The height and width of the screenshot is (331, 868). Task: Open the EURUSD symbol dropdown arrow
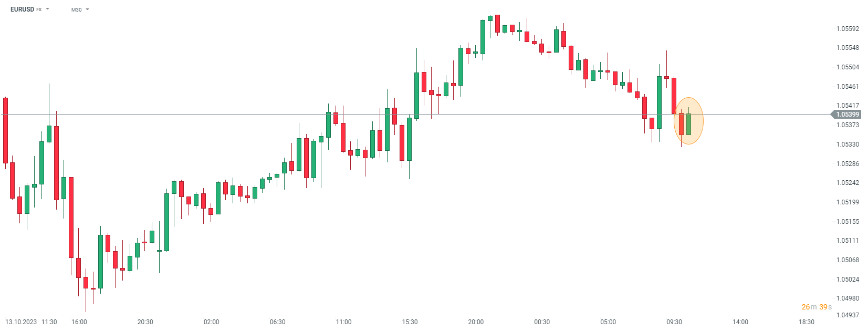(47, 9)
